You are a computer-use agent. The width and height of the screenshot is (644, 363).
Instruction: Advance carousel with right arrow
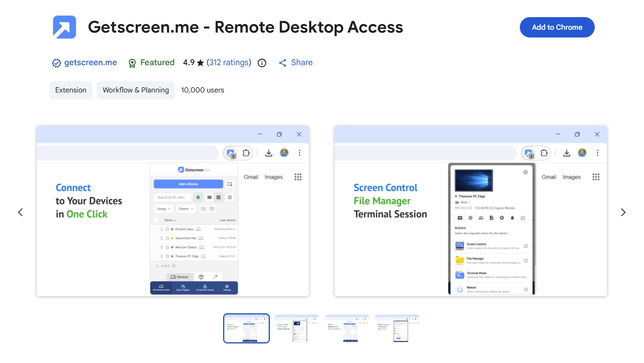pyautogui.click(x=623, y=212)
